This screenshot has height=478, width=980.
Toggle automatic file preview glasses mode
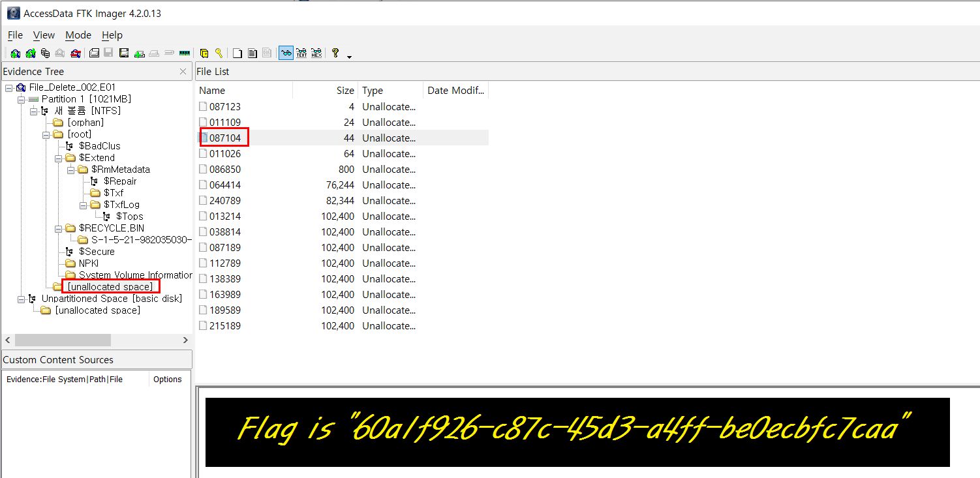pyautogui.click(x=286, y=53)
